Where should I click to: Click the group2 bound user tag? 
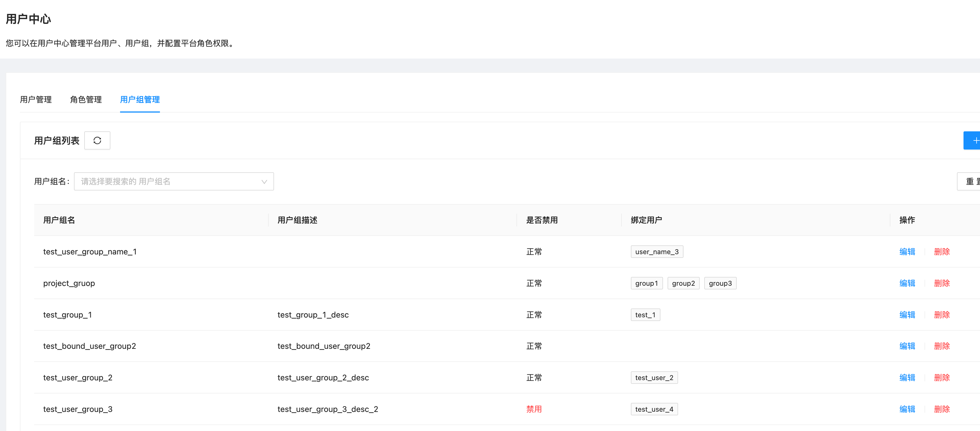click(x=683, y=283)
